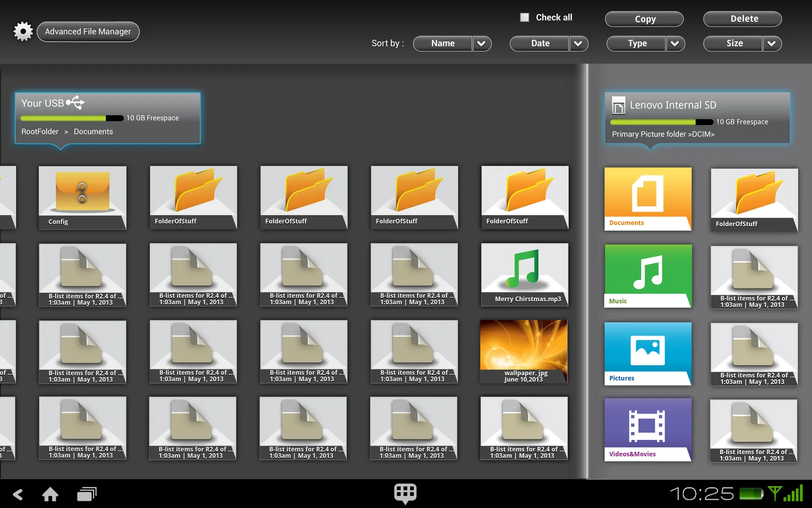812x508 pixels.
Task: Select the Primary Picture folder >DCIM> path
Action: (x=663, y=135)
